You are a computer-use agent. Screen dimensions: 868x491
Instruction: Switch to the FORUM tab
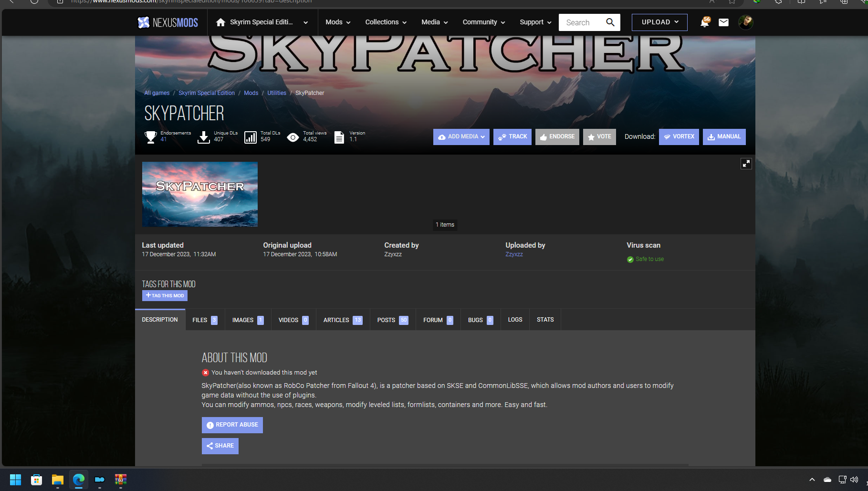[438, 320]
